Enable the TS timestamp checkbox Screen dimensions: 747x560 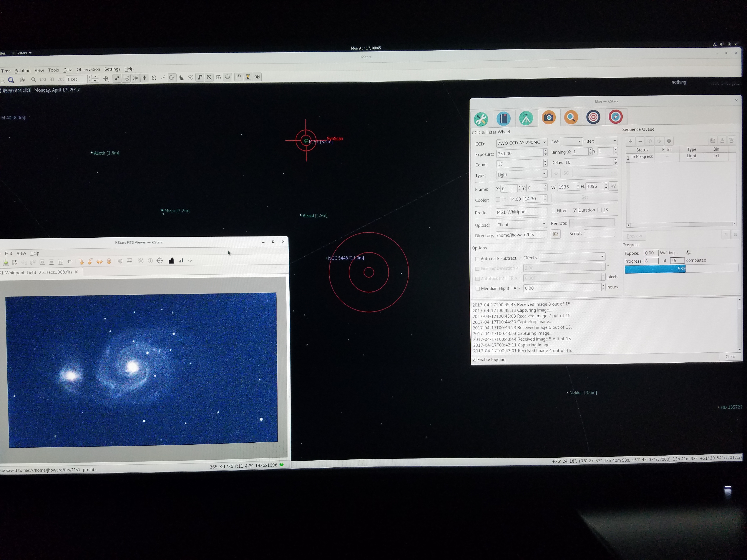599,210
